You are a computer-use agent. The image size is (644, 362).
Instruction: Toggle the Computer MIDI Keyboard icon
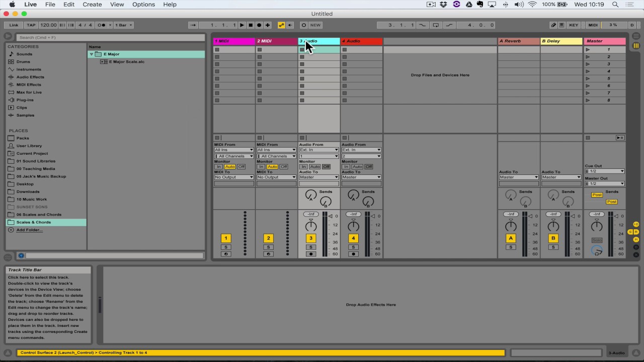(562, 25)
